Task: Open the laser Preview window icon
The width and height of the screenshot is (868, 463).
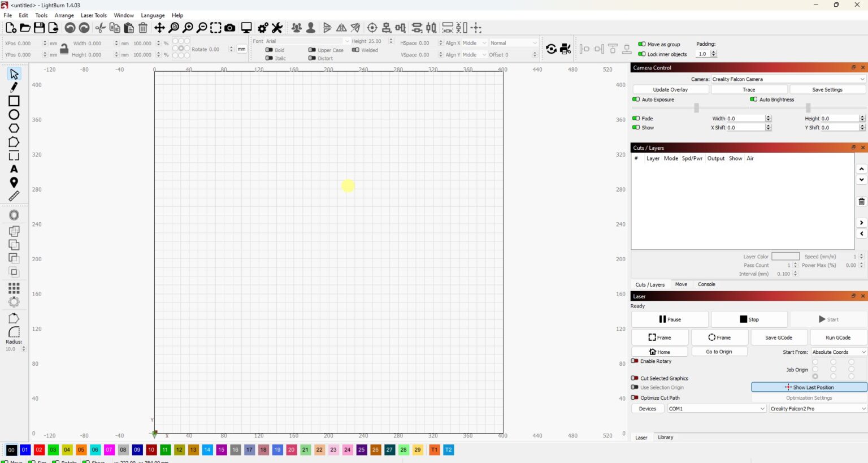Action: click(246, 27)
